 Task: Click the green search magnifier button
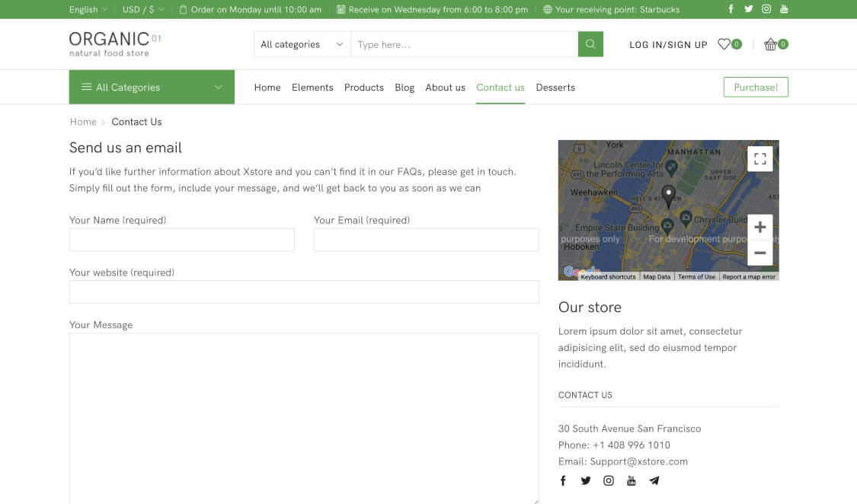[x=590, y=44]
